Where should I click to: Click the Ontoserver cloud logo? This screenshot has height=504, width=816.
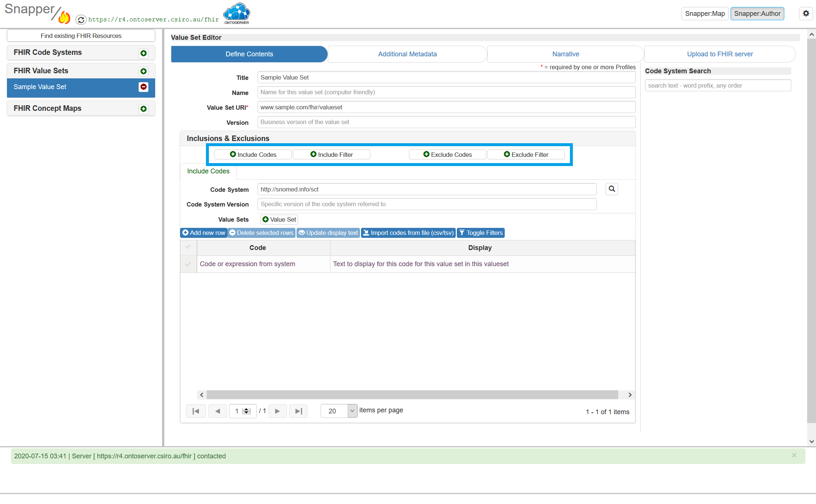point(237,13)
